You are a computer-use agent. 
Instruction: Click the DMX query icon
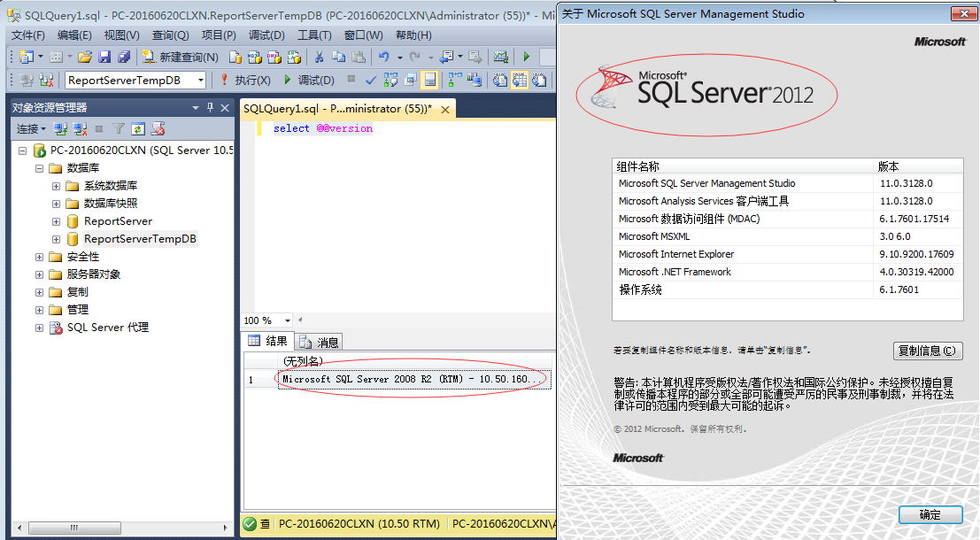(x=274, y=57)
